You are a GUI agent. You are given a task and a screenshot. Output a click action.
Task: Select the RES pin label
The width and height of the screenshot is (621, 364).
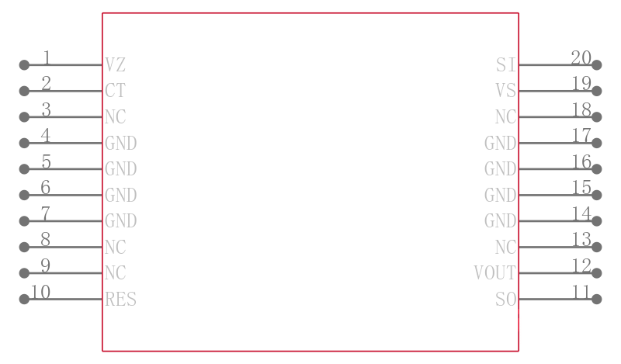pos(121,299)
